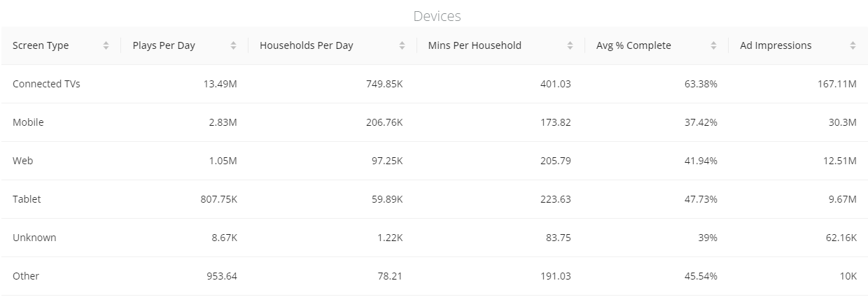Click the Plays Per Day sort arrows icon

tap(233, 45)
